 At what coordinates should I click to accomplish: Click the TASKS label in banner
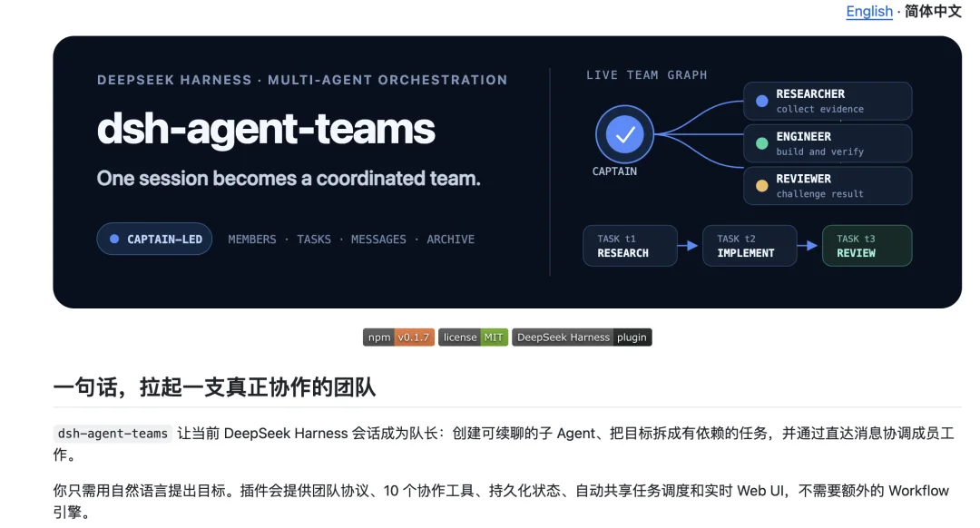[x=314, y=240]
